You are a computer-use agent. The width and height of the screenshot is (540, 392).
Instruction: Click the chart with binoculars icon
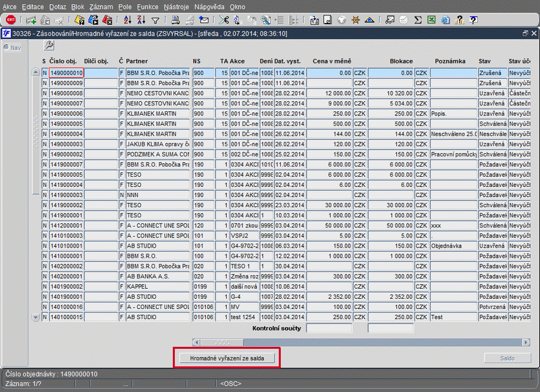click(390, 20)
